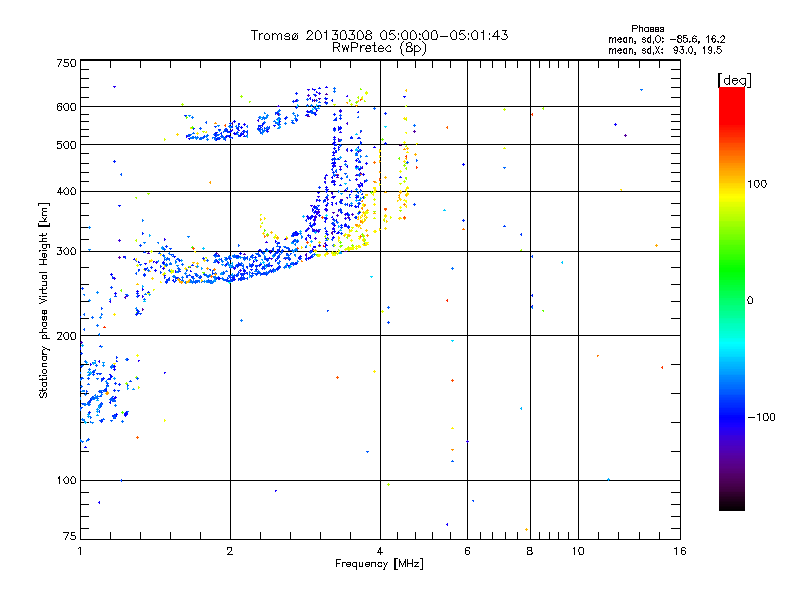Click the y-axis tick label "75"

[70, 536]
